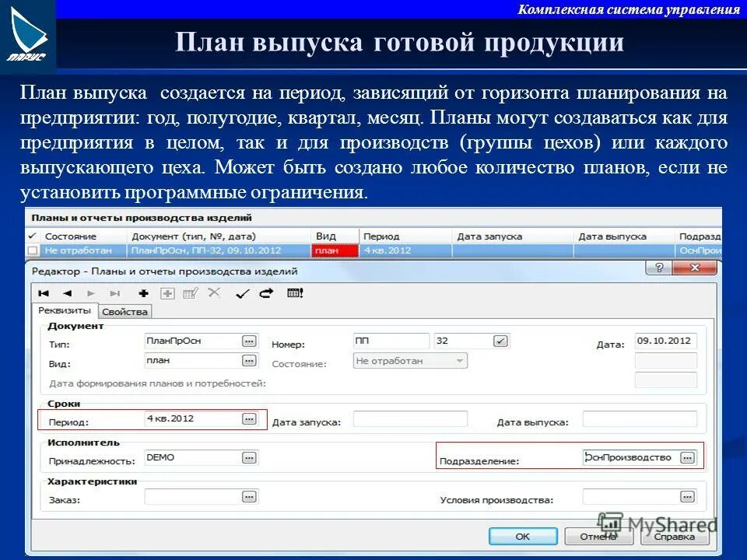Jump to the last record navigation icon

tap(114, 293)
